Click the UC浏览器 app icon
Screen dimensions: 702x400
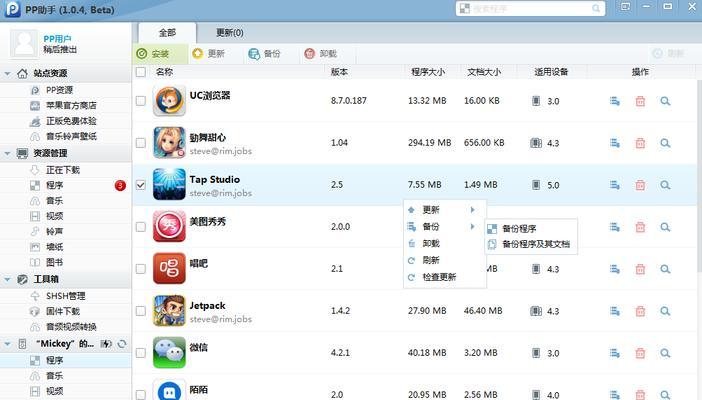click(x=169, y=101)
